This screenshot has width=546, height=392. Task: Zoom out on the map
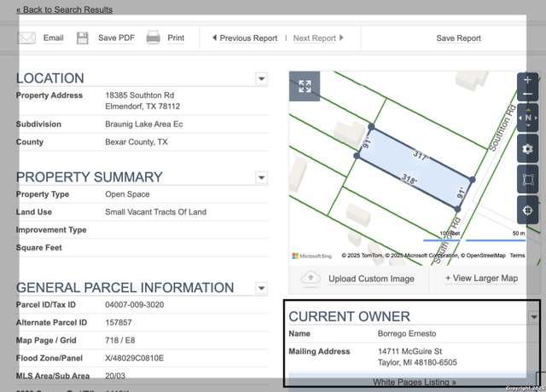click(527, 94)
